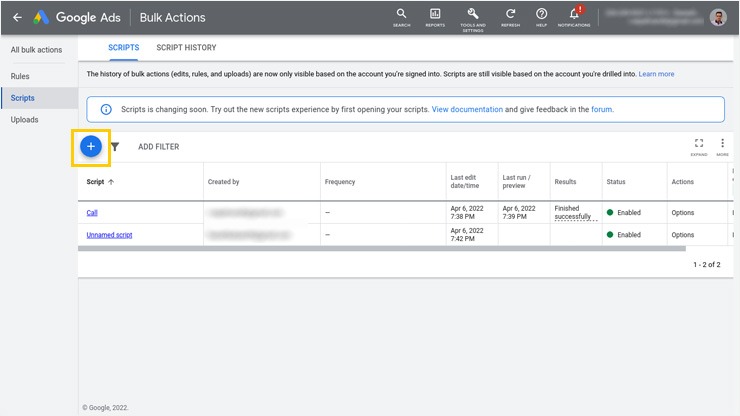
Task: Click the filter funnel icon
Action: 115,147
